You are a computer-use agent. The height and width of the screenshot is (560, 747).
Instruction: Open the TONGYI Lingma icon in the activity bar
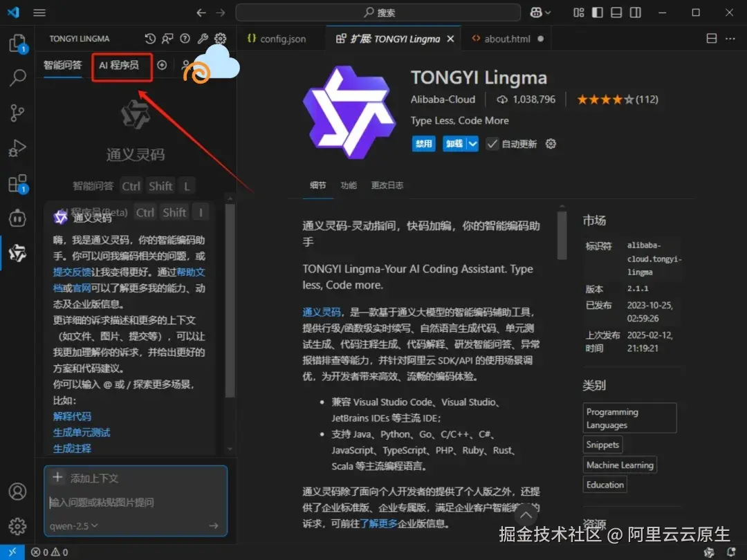point(17,253)
